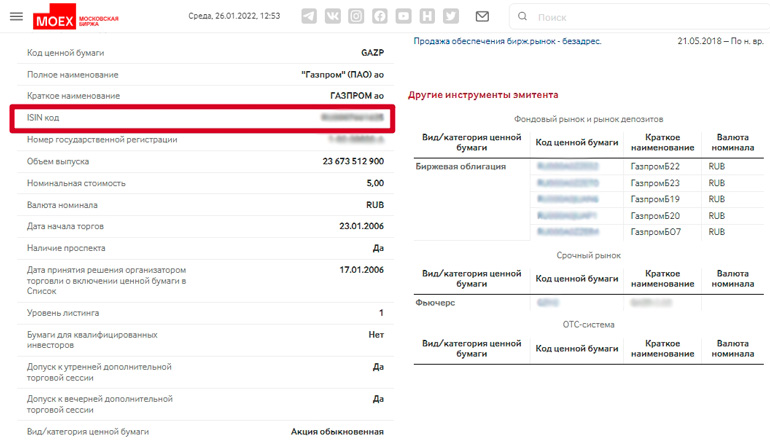Viewport: 770px width, 440px height.
Task: Click Срочный рынок table caption
Action: [x=588, y=255]
